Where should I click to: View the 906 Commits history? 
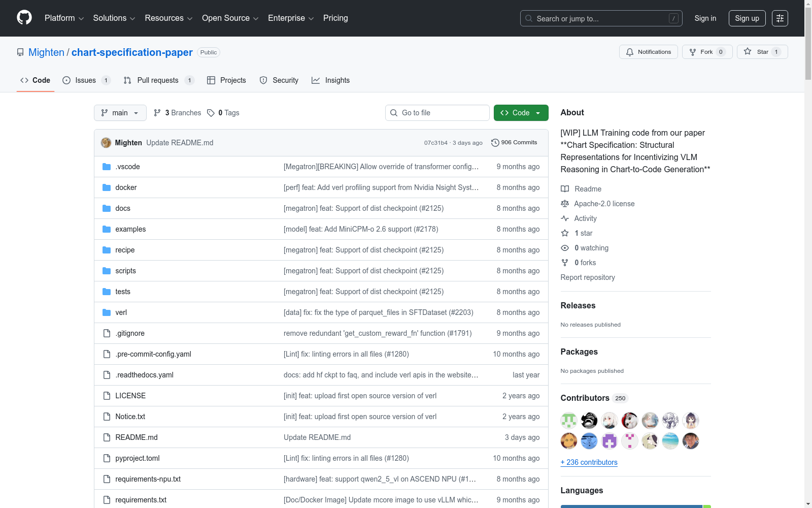(x=514, y=143)
